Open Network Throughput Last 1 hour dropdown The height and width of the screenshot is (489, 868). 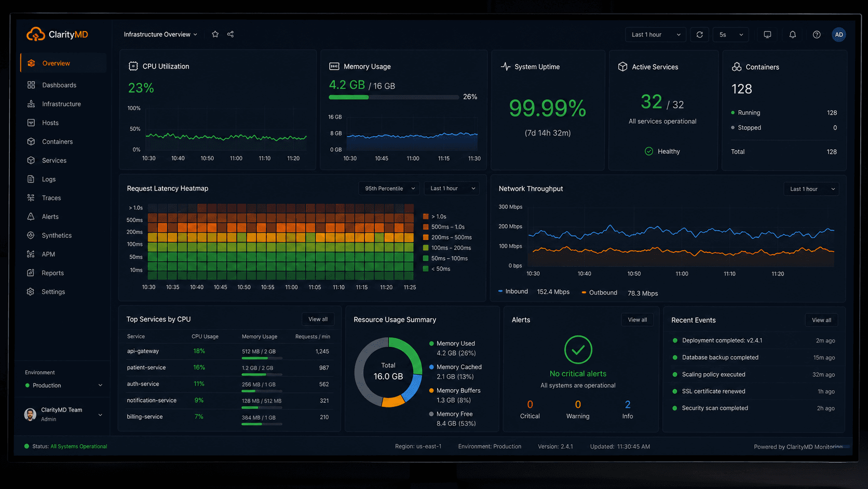811,189
